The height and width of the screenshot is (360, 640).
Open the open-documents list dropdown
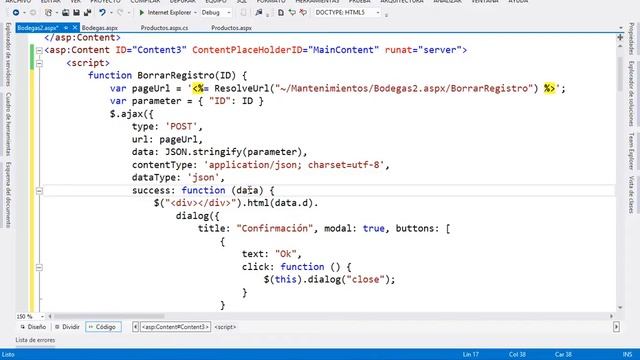pos(621,28)
